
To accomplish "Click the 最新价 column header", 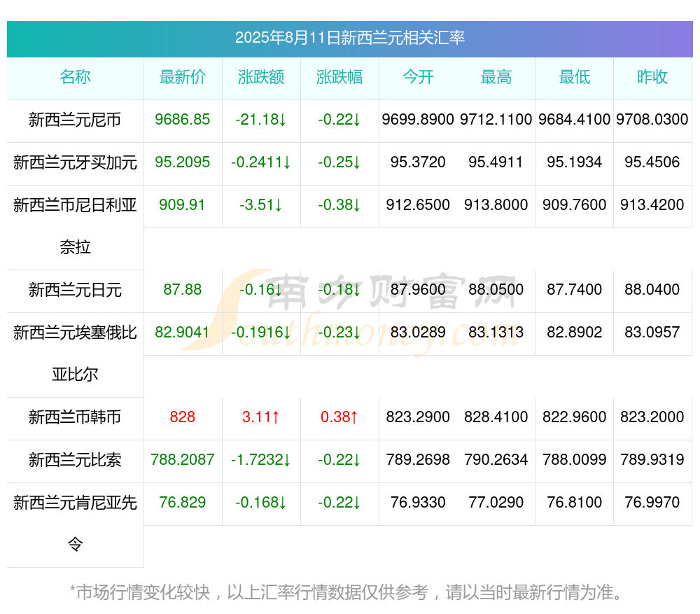I will pyautogui.click(x=182, y=77).
